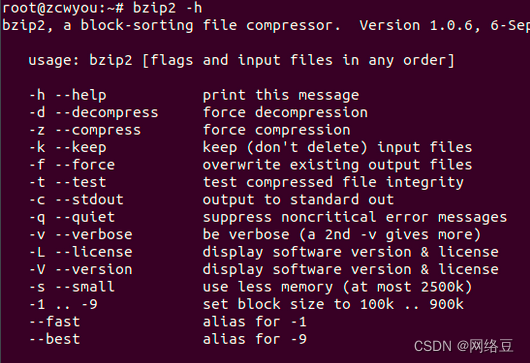
Task: Click the '-s --small' option
Action: click(x=72, y=287)
